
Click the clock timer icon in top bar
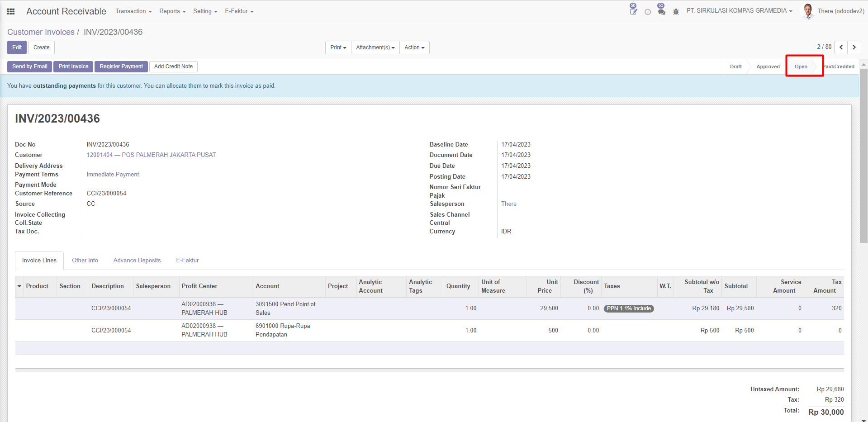648,12
